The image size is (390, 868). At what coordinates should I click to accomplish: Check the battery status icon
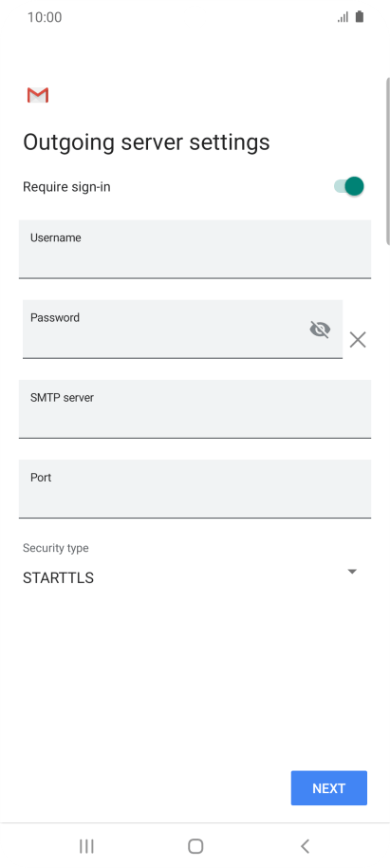pos(360,16)
